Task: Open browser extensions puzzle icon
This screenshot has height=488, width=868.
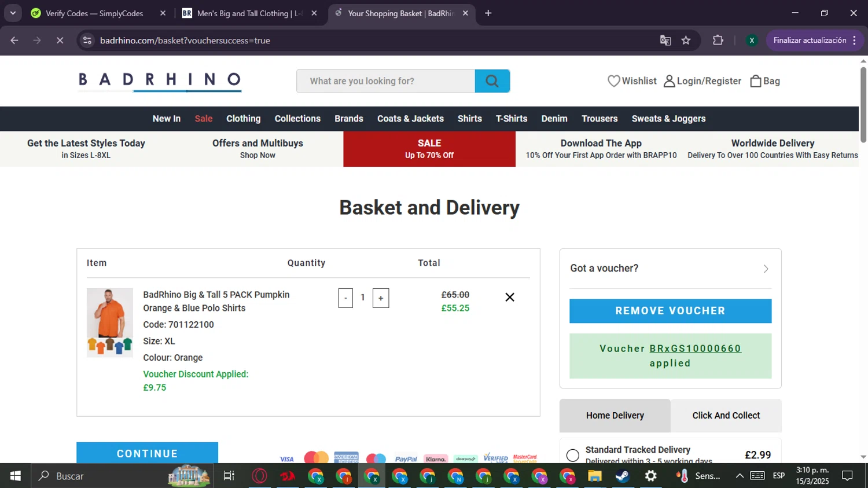Action: click(x=718, y=41)
